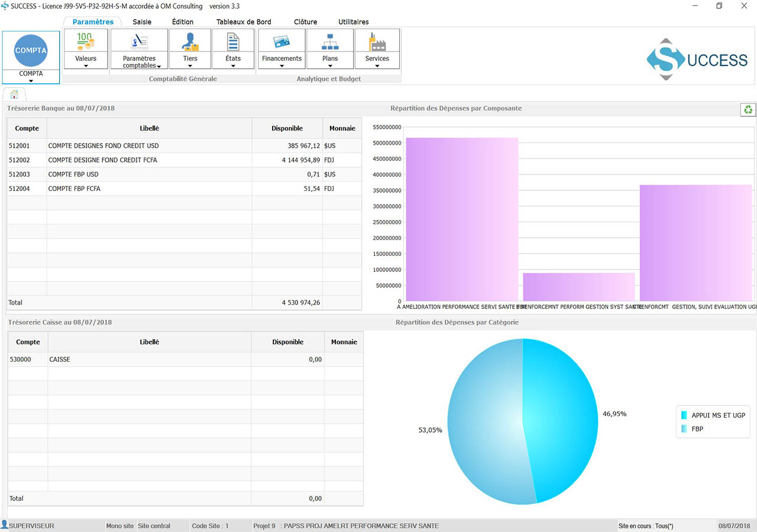757x532 pixels.
Task: Click the Projet 9 status bar entry
Action: (346, 526)
